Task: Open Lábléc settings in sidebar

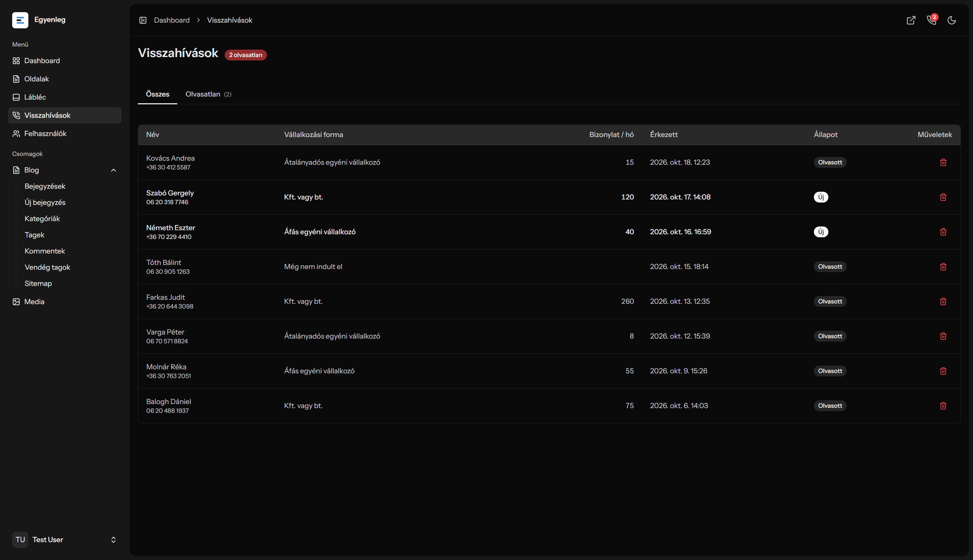Action: [65, 97]
